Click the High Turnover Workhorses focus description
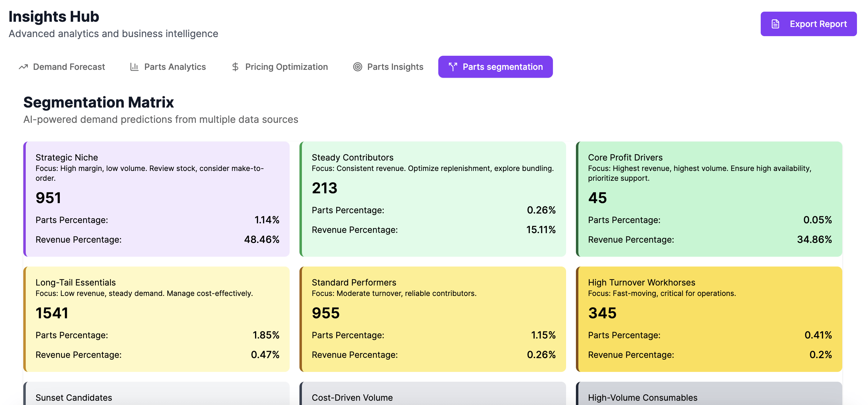This screenshot has height=405, width=868. 662,293
